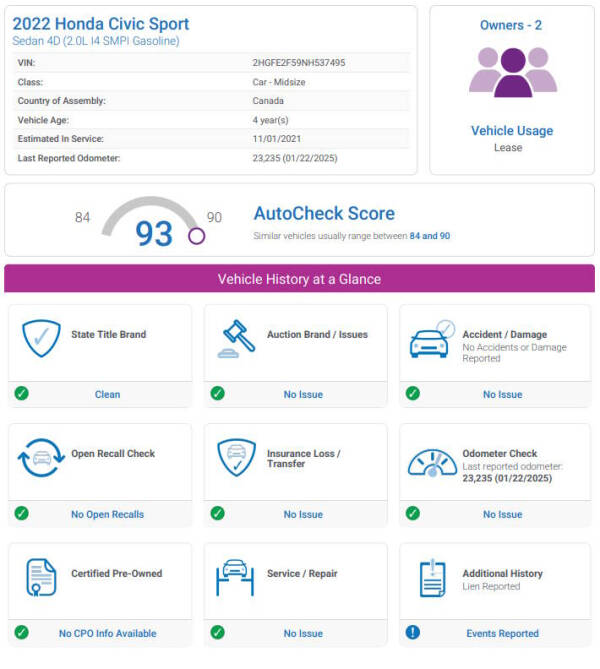Click green checkmark beside No CPO Info
The image size is (600, 669).
click(x=22, y=632)
